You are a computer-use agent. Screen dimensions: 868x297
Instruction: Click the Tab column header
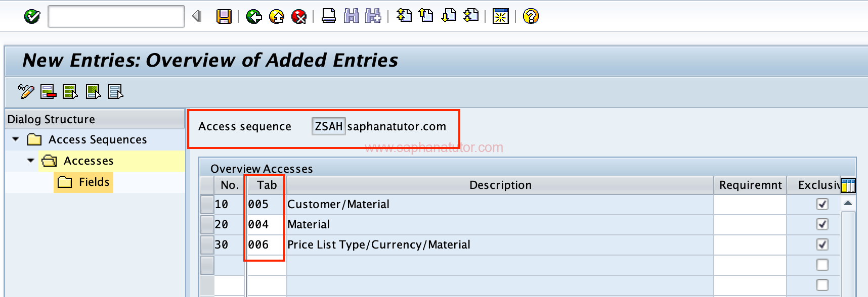click(x=267, y=185)
